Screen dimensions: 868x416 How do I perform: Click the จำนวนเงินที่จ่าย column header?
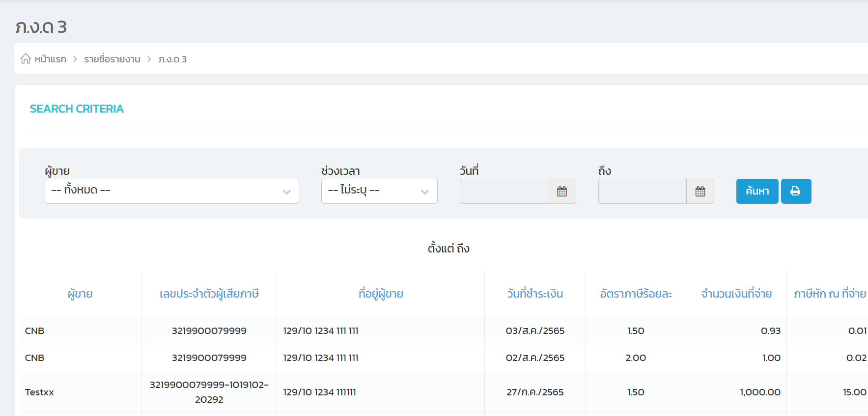click(736, 294)
